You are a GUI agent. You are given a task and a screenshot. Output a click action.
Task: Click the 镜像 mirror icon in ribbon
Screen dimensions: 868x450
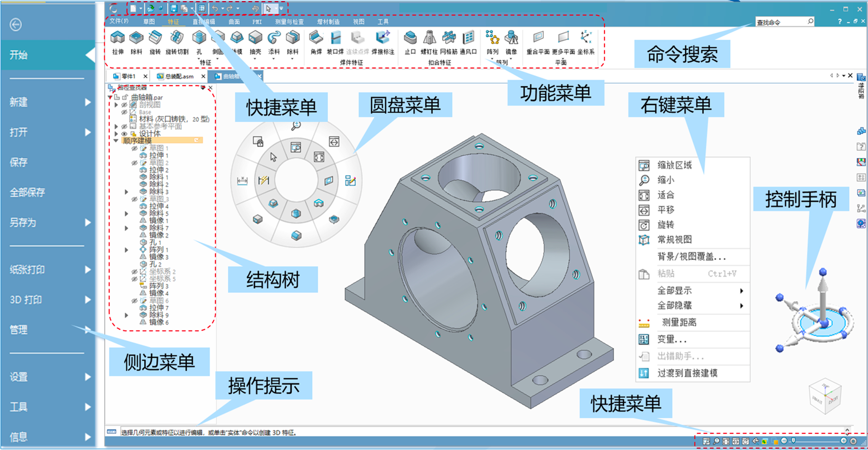(x=511, y=38)
